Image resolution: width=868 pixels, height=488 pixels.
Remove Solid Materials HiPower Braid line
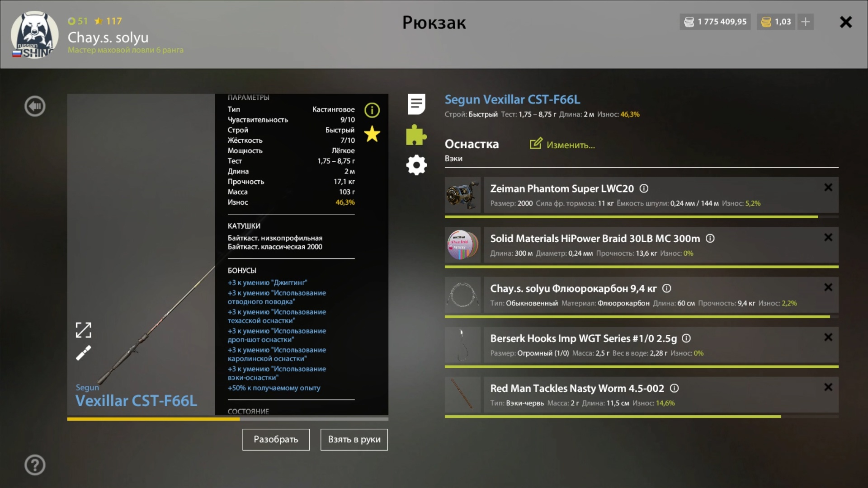coord(828,237)
